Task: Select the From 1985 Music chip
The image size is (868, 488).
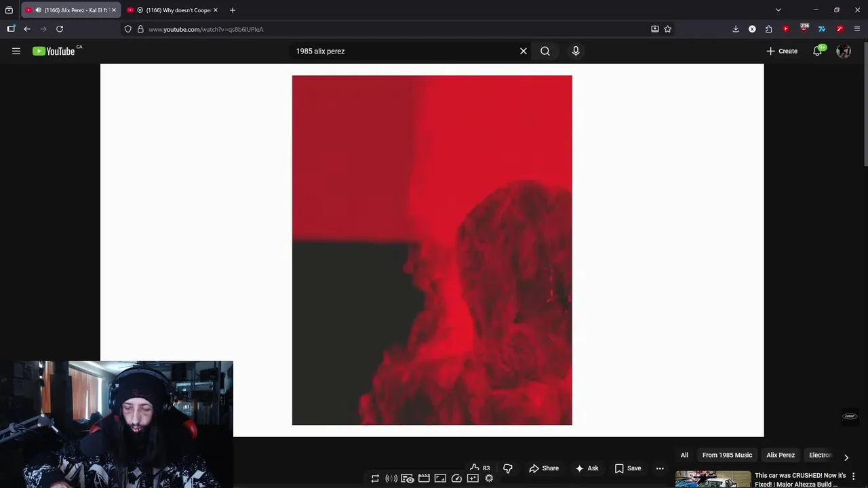Action: (x=727, y=455)
